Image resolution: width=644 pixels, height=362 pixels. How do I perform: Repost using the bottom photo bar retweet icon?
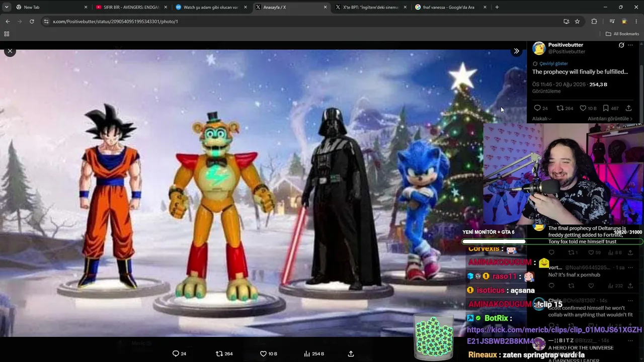(219, 353)
